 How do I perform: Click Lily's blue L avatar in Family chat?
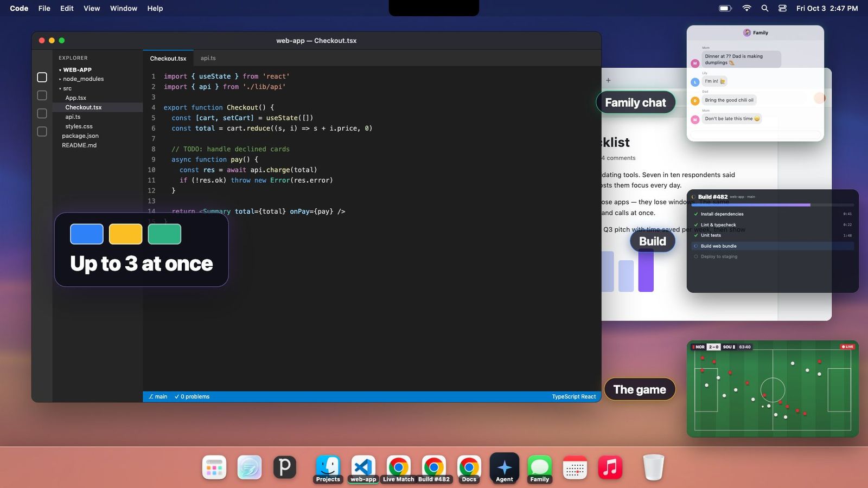click(695, 82)
